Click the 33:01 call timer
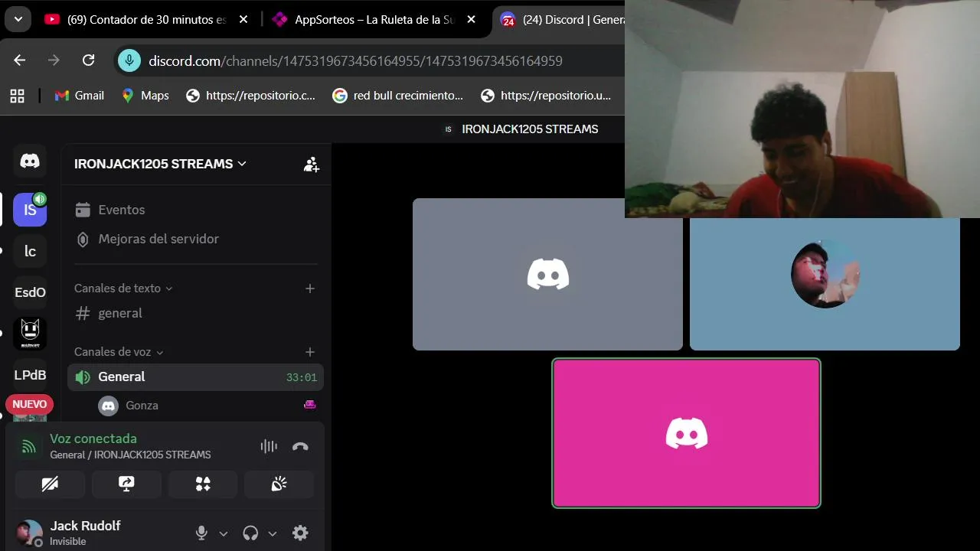This screenshot has width=980, height=551. (x=302, y=377)
